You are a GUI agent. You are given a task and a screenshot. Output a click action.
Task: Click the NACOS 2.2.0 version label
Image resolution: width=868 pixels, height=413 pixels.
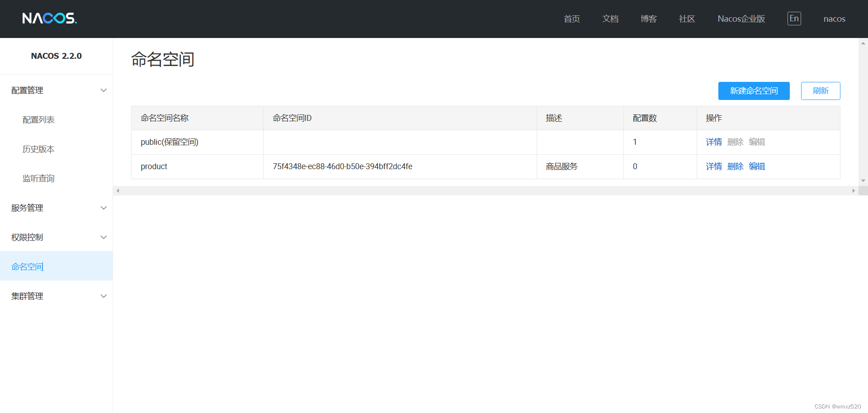[x=57, y=56]
